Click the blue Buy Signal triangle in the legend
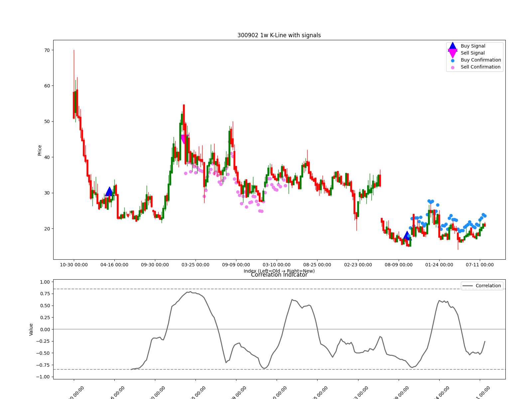Image resolution: width=532 pixels, height=399 pixels. pyautogui.click(x=453, y=46)
